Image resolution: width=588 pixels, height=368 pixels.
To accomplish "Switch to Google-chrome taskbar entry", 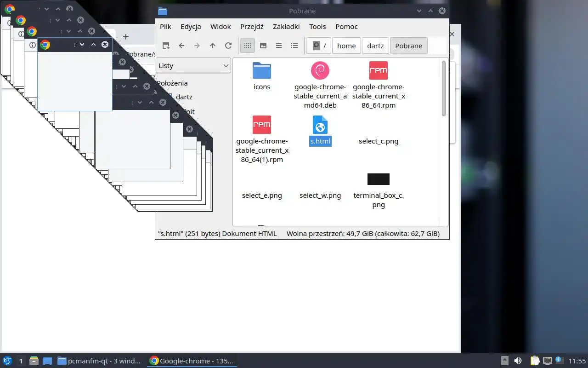I will pos(192,361).
